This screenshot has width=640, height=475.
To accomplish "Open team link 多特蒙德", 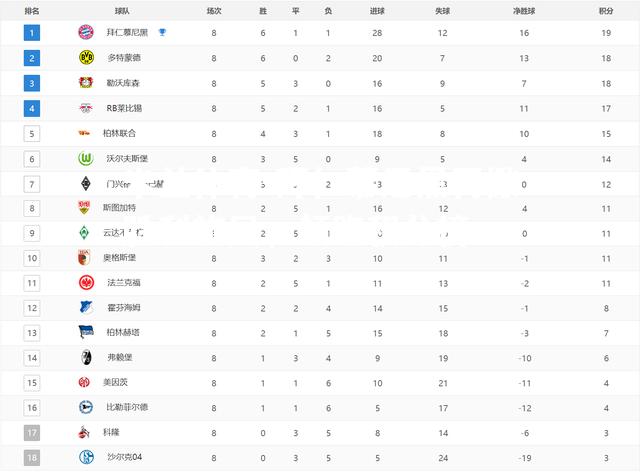I will (x=124, y=58).
